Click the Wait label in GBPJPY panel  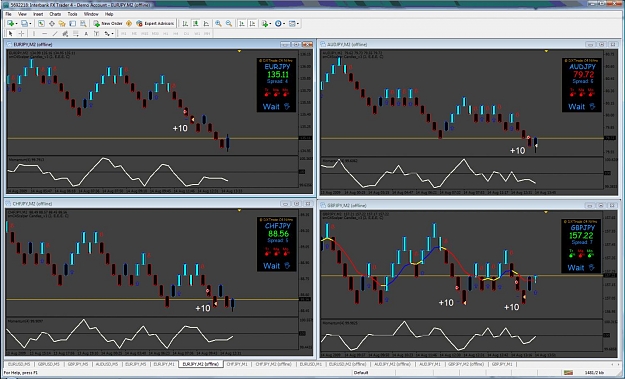tap(576, 267)
